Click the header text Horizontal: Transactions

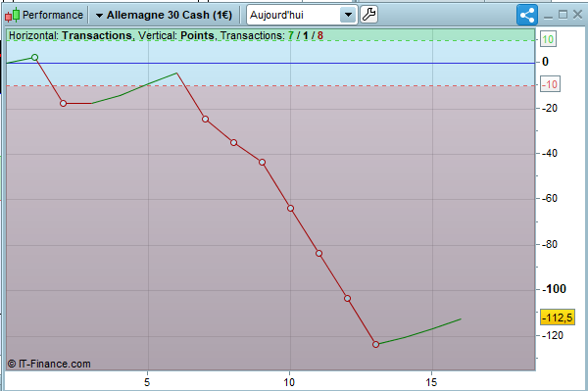click(x=71, y=35)
